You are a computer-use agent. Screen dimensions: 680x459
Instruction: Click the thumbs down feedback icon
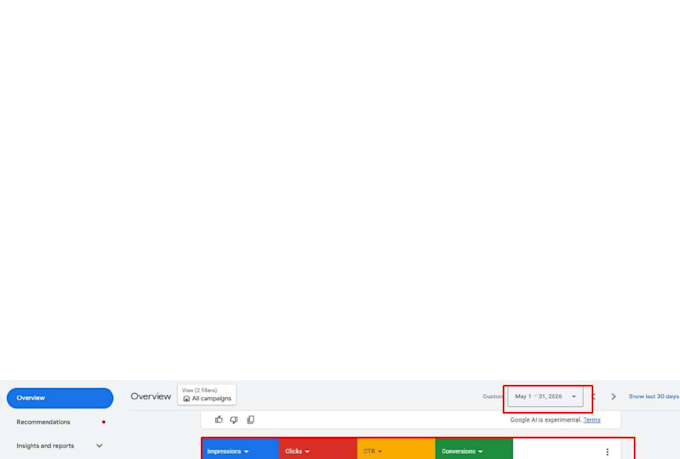point(234,420)
